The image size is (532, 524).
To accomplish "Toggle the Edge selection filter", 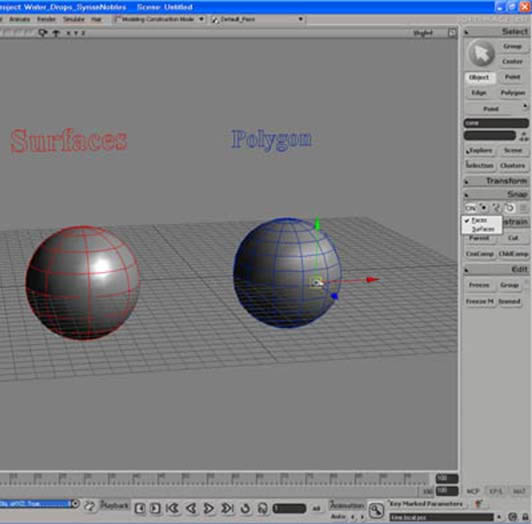I will click(479, 93).
